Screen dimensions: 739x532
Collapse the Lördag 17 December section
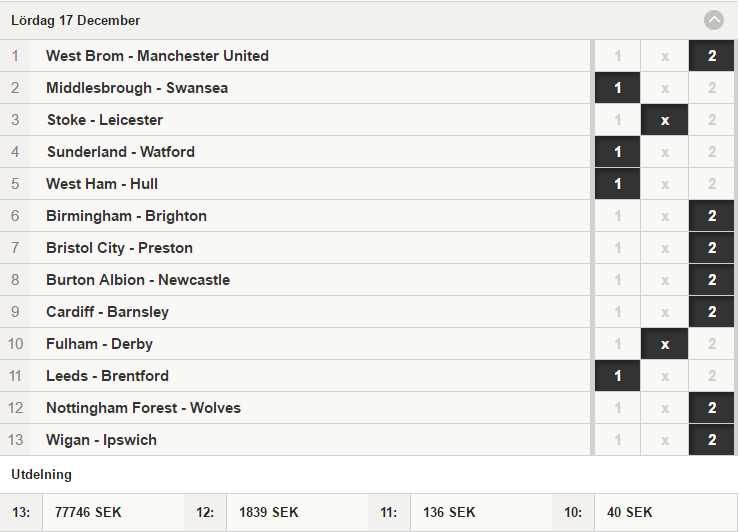[x=714, y=20]
